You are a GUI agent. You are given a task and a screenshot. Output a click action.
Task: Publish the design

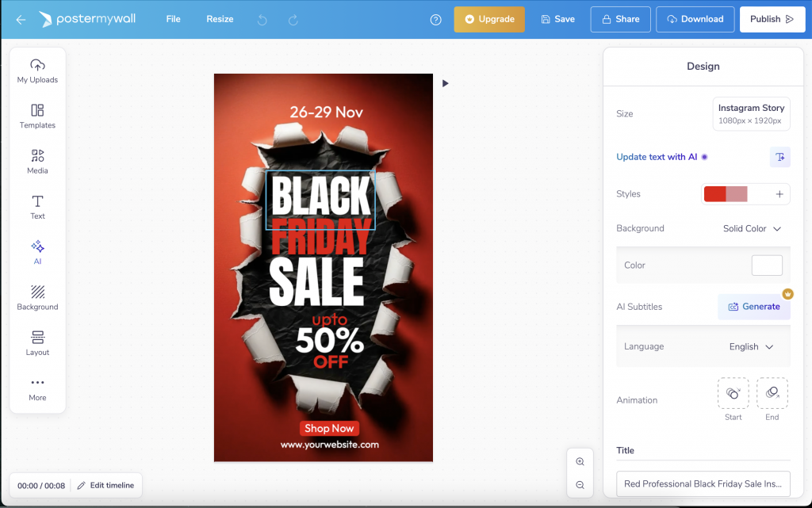(772, 19)
